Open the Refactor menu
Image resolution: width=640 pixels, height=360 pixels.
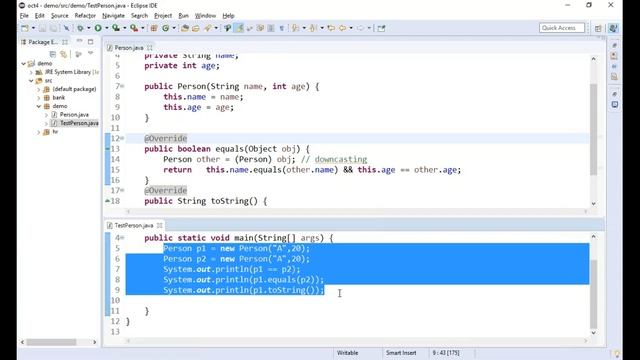tap(85, 16)
